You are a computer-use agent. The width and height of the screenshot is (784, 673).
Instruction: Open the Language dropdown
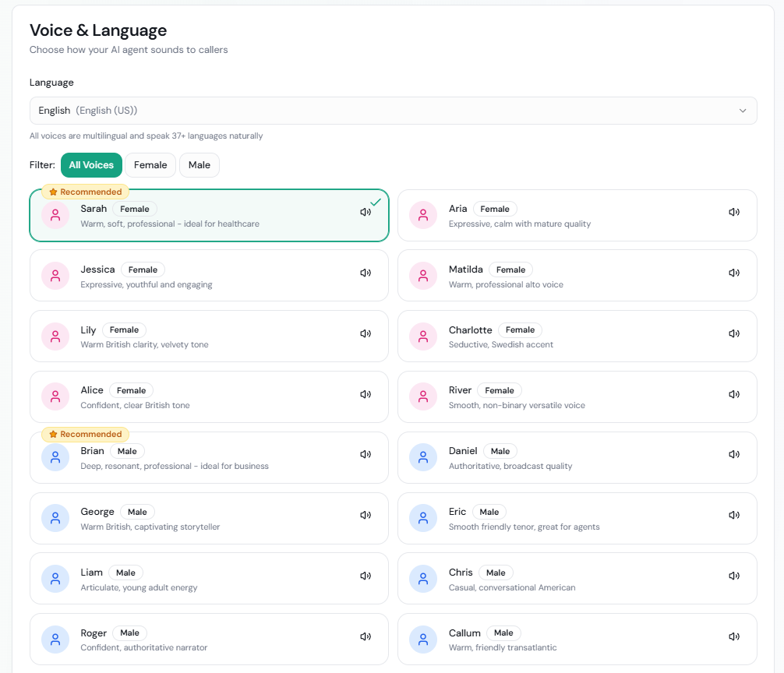tap(393, 110)
